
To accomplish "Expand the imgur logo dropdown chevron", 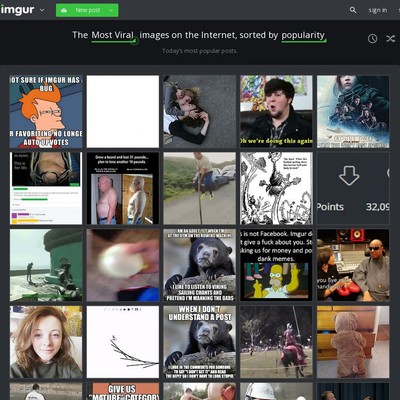I will (x=42, y=10).
